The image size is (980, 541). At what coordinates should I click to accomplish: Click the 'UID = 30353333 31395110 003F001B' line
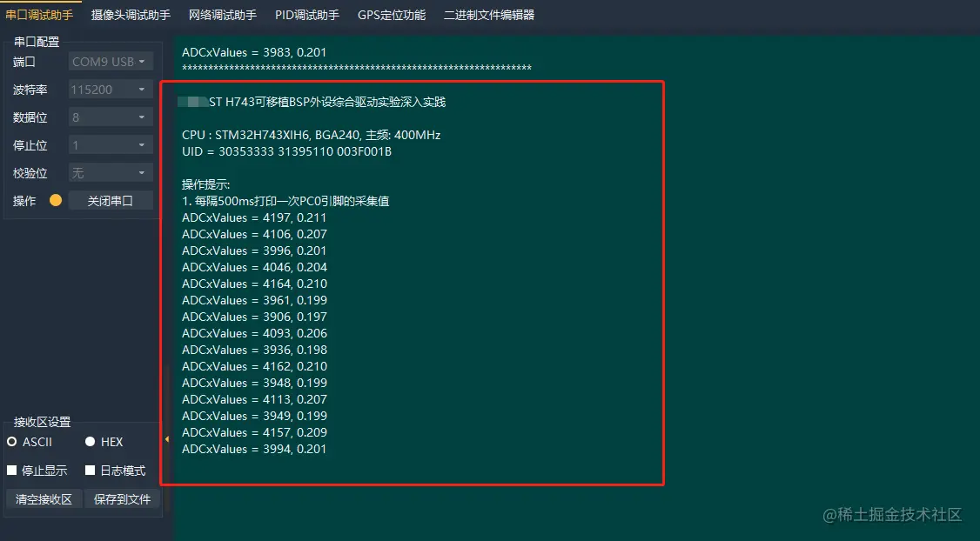point(286,151)
